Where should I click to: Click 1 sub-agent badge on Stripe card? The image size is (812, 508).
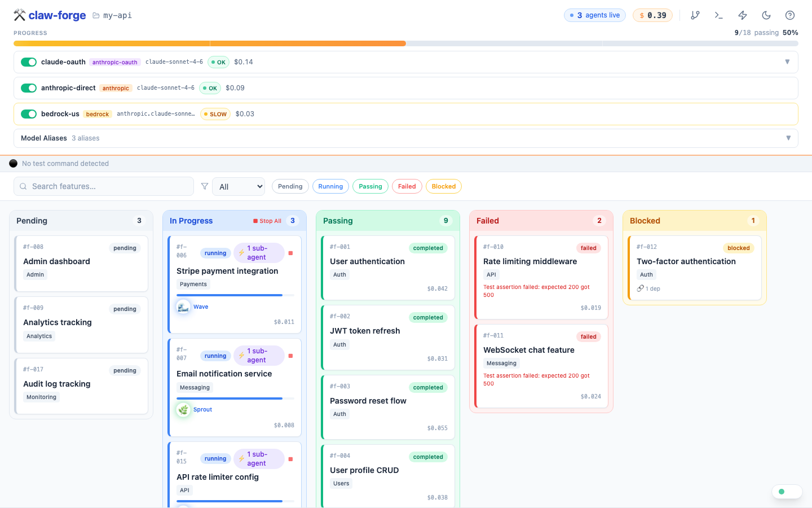coord(259,253)
